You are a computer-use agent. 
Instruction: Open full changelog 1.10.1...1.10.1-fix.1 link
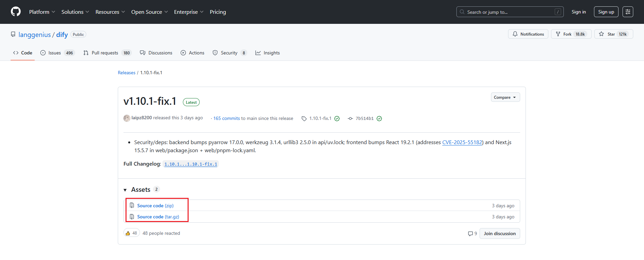[191, 164]
